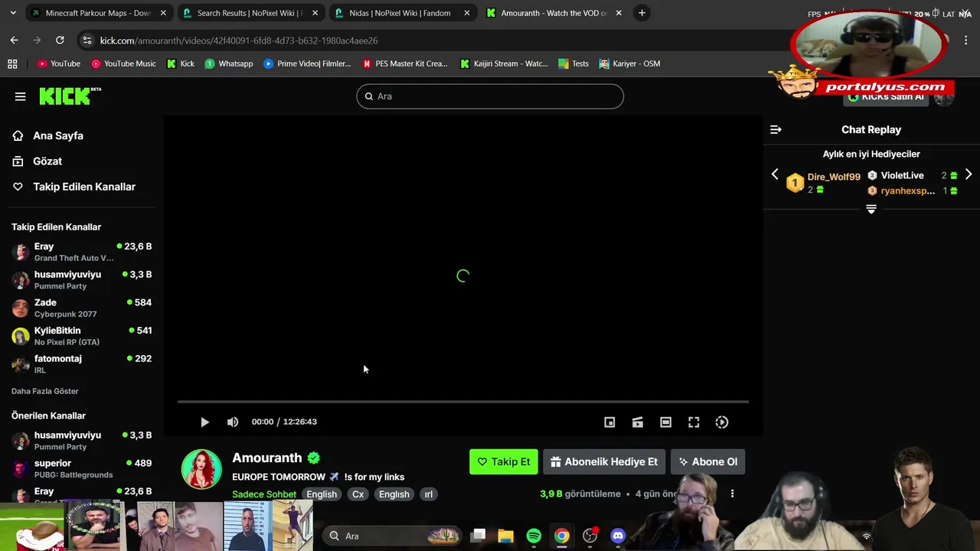Click the Windows taskbar search box

392,536
